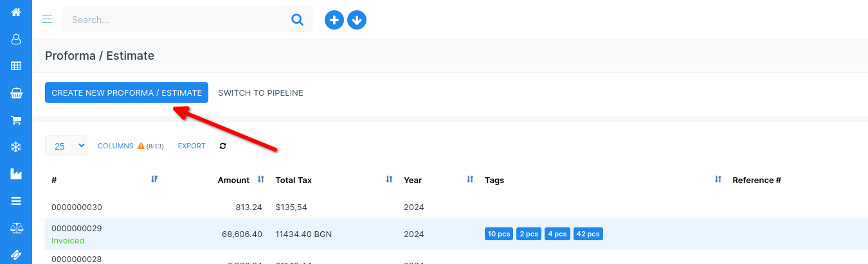Click the snowflake sidebar icon
Viewport: 868px width, 264px height.
[16, 147]
